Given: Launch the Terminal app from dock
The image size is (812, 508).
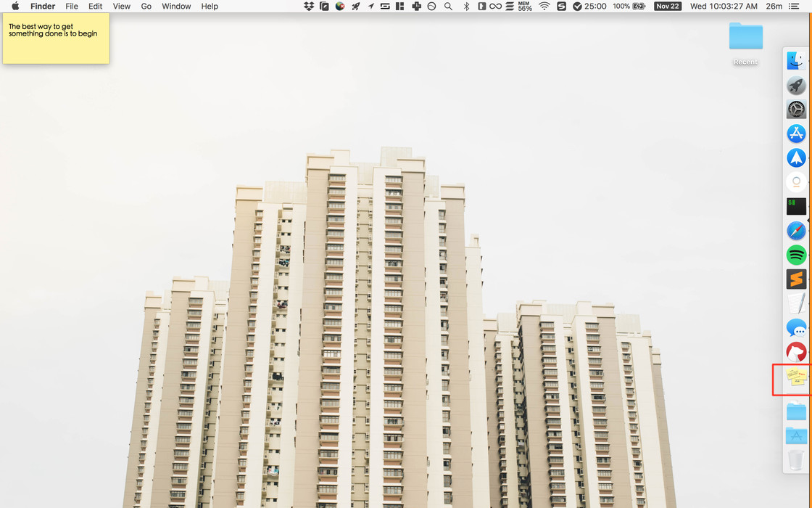Looking at the screenshot, I should point(796,206).
